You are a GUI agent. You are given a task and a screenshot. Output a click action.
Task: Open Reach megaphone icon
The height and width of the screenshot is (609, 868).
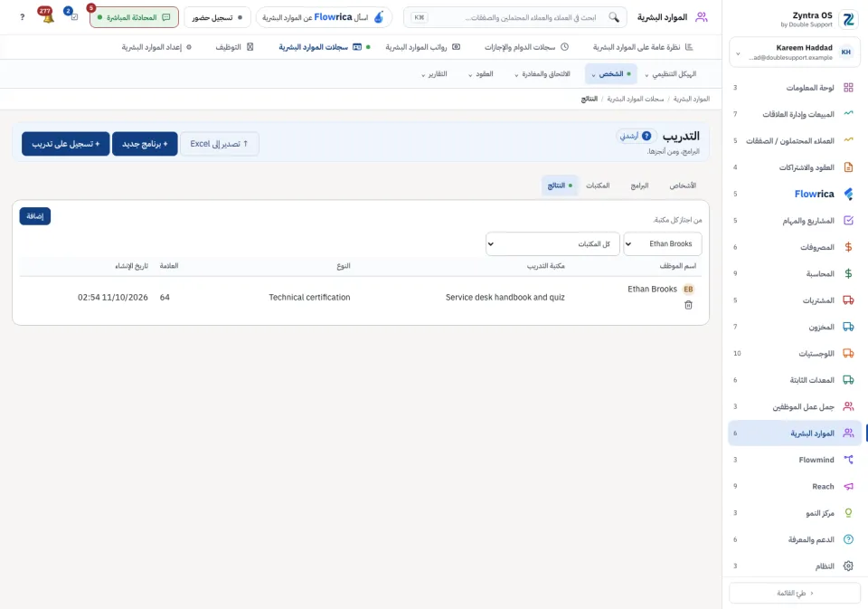click(x=848, y=487)
